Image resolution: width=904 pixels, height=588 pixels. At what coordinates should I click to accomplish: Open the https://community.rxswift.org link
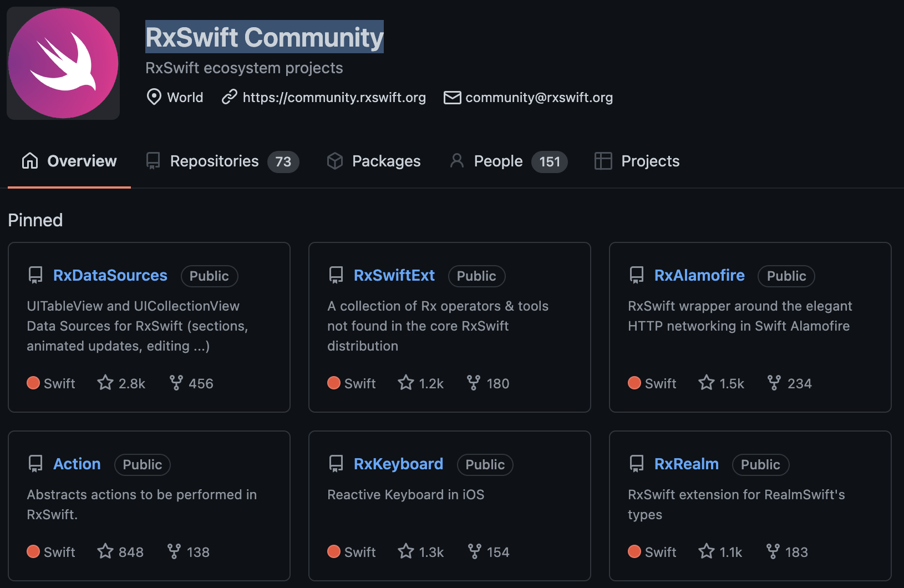coord(334,97)
